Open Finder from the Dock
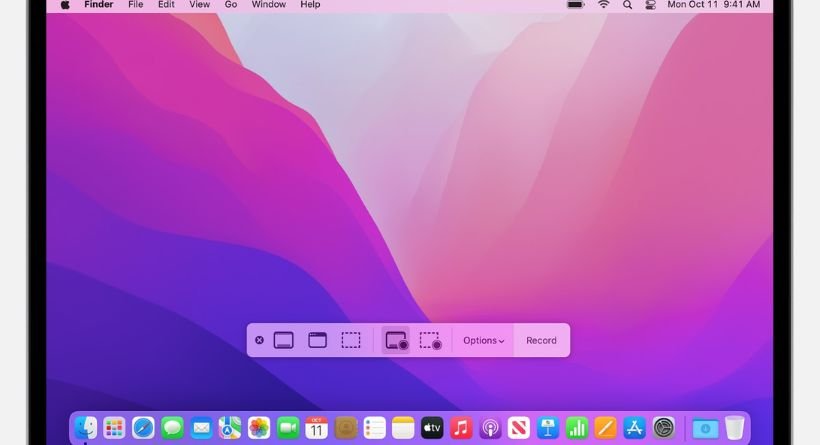This screenshot has width=820, height=445. [86, 428]
